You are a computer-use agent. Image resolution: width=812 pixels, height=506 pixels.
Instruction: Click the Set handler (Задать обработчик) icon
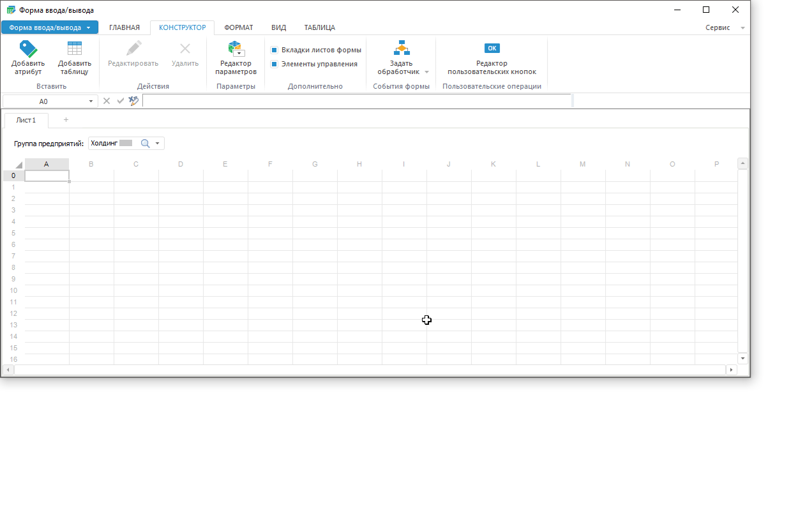pos(402,48)
